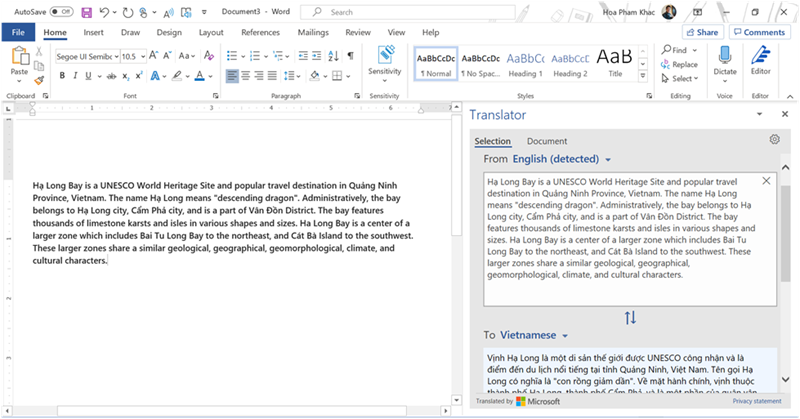Switch to the References ribbon tab
800x419 pixels.
coord(260,32)
